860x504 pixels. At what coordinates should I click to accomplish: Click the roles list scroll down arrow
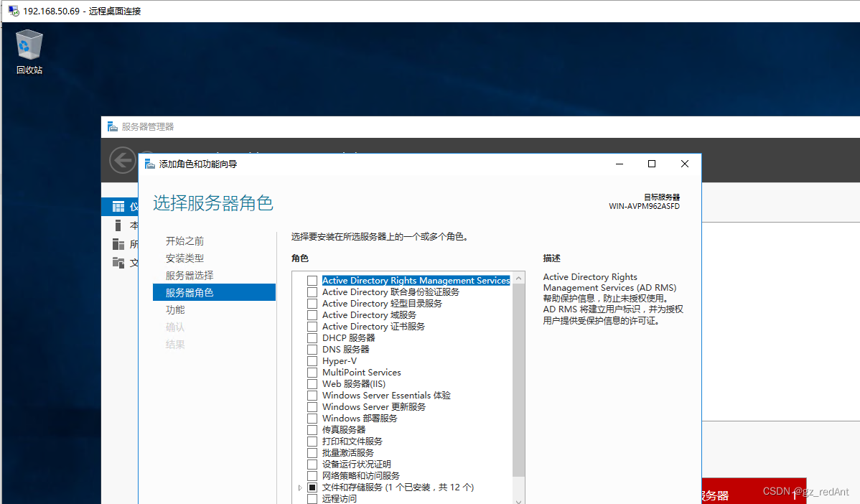[x=519, y=500]
